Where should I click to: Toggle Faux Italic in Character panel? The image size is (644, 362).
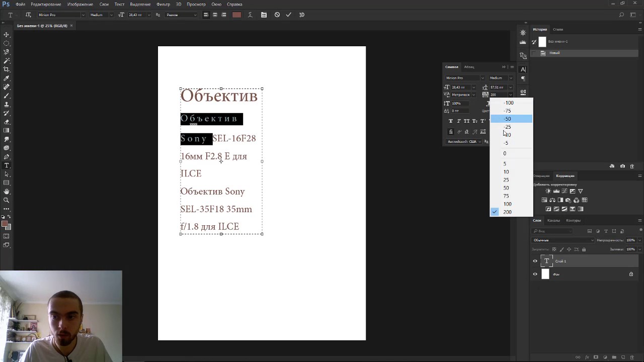point(459,121)
